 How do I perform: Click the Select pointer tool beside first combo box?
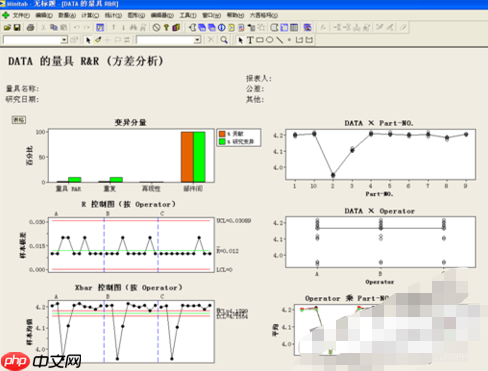pos(88,40)
